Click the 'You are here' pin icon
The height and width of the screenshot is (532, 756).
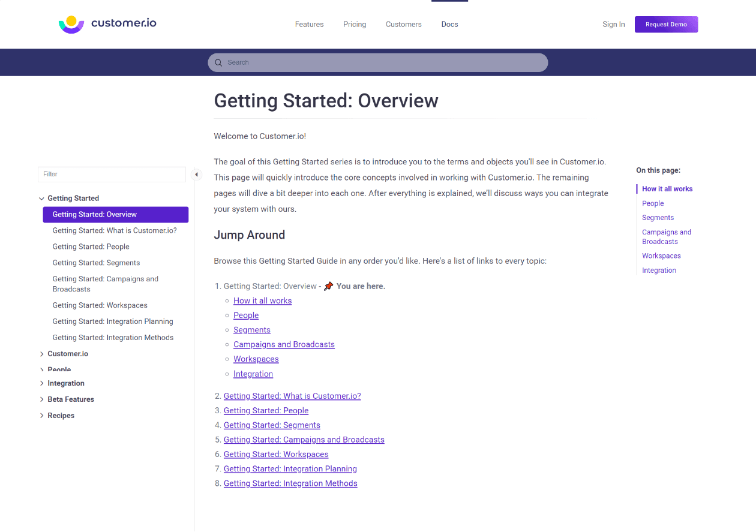(x=328, y=285)
